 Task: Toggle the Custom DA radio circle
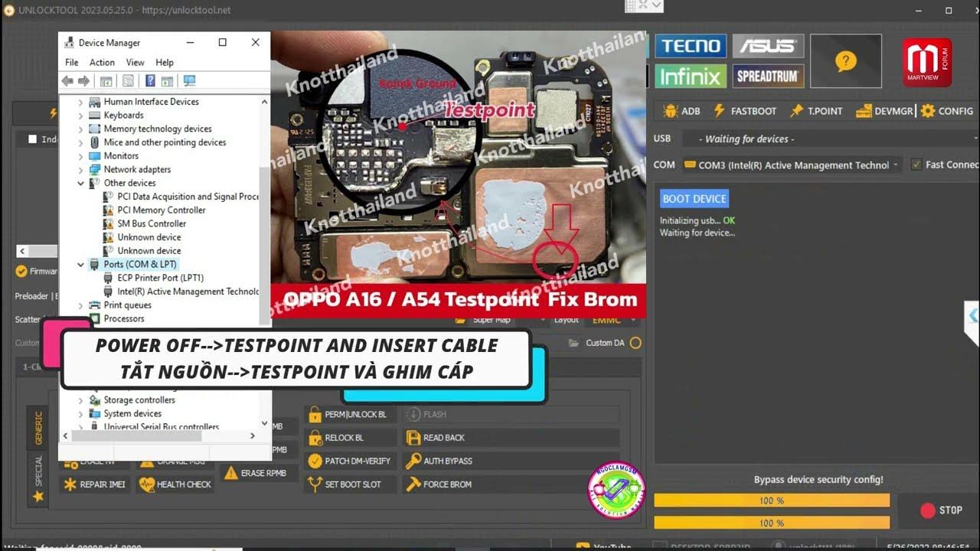coord(635,343)
